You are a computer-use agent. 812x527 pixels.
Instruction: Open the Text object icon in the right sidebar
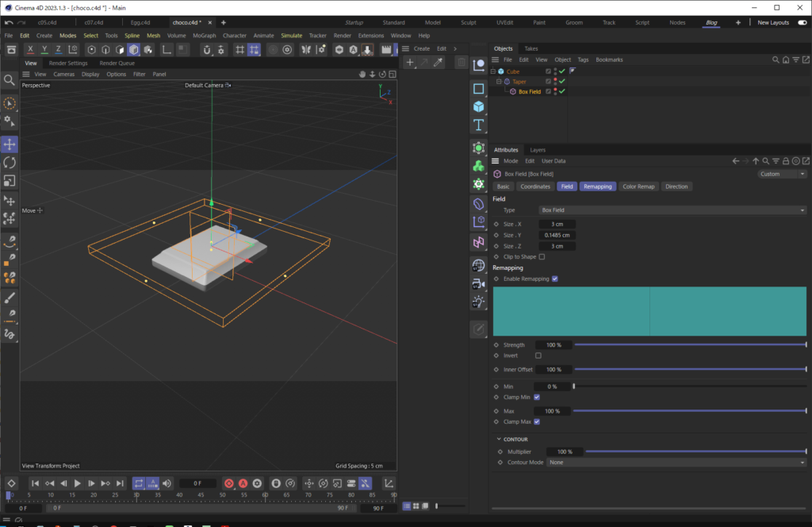(x=479, y=125)
